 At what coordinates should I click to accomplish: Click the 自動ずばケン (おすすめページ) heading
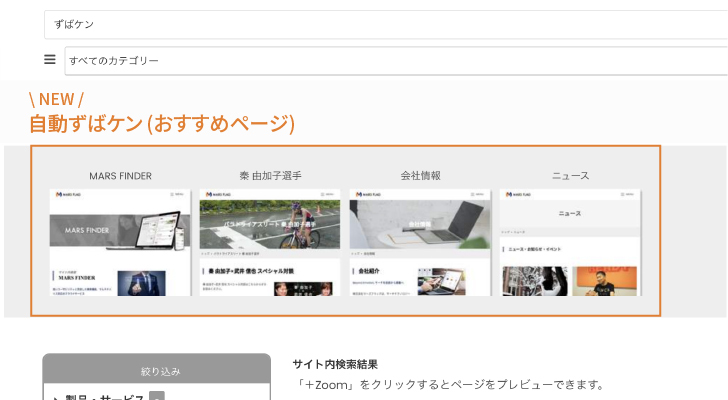(x=162, y=123)
